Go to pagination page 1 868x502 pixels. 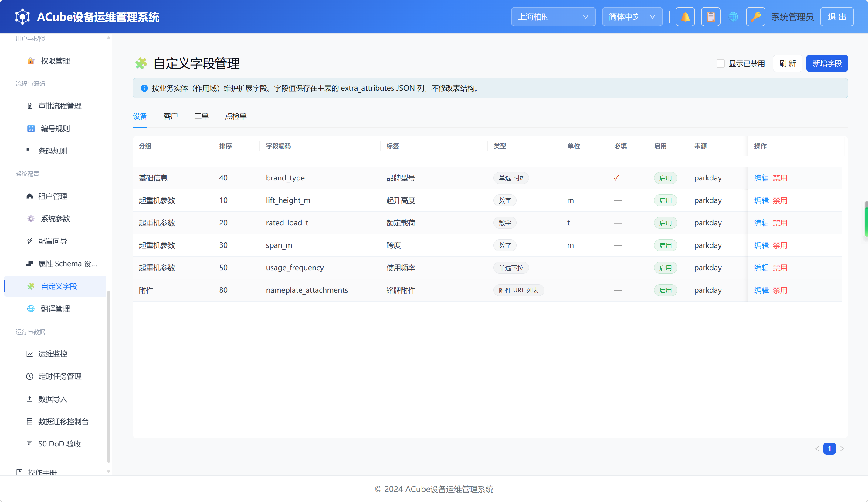point(829,449)
